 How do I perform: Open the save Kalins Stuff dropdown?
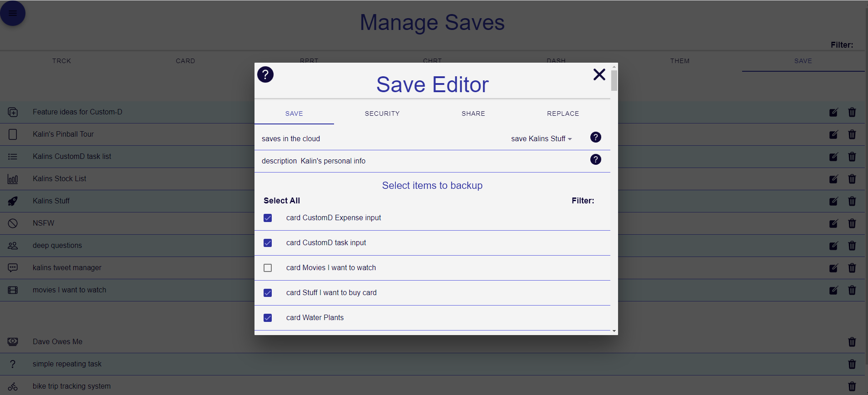click(541, 138)
